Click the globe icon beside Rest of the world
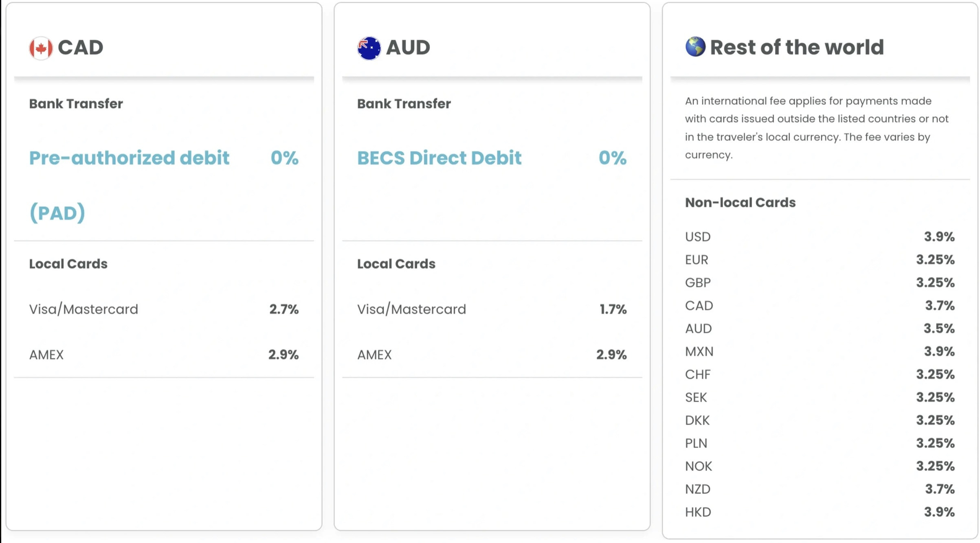The height and width of the screenshot is (543, 980). click(695, 47)
